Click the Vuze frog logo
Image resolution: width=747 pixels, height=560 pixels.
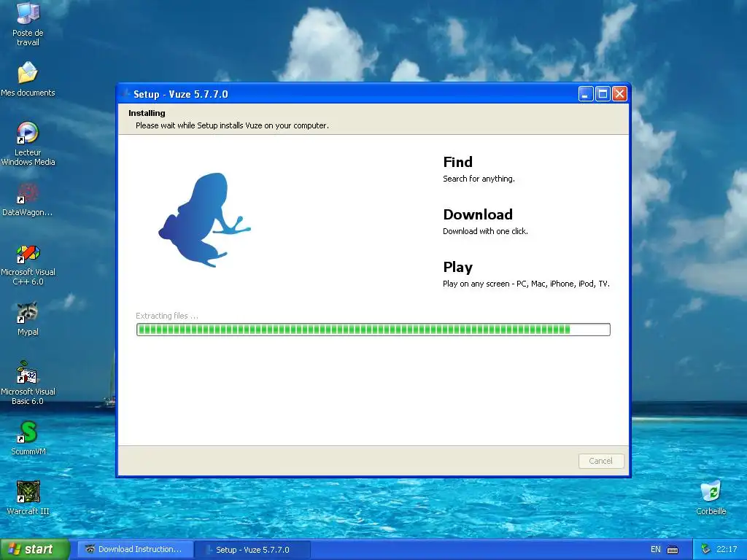[x=204, y=219]
